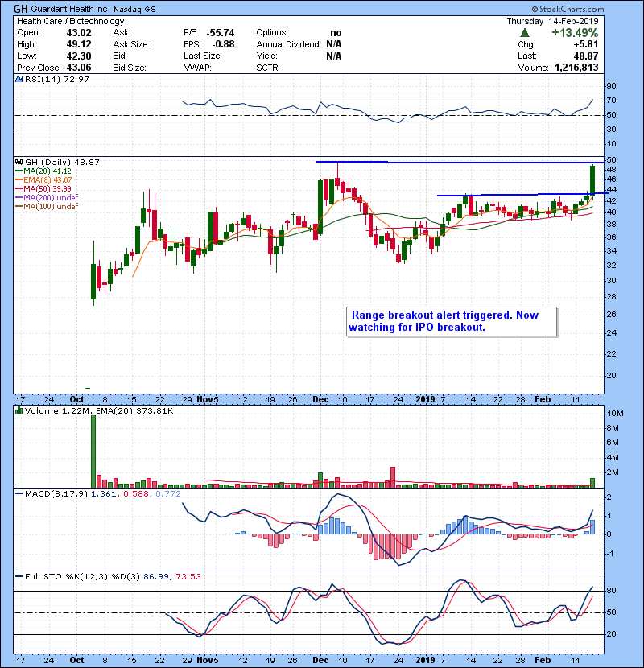Click the Prev Close value 43.06
Screen dimensions: 644x668
(x=79, y=68)
